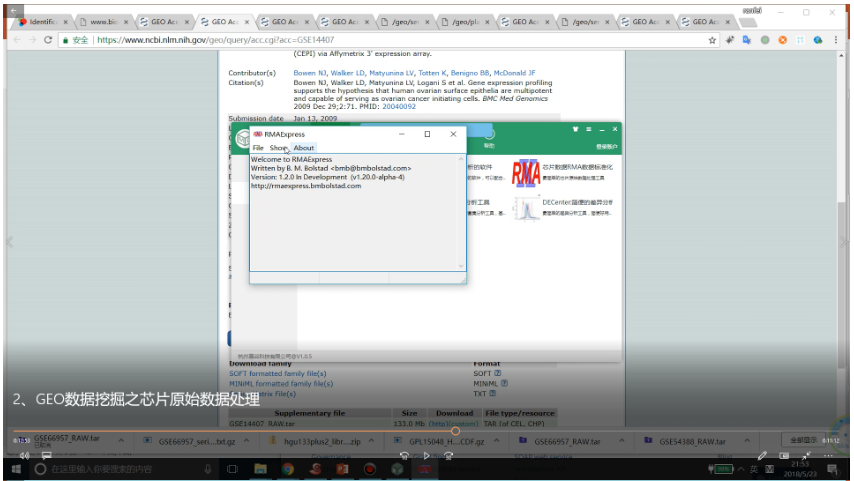This screenshot has height=481, width=854.
Task: Click the Windows Start button
Action: click(16, 468)
